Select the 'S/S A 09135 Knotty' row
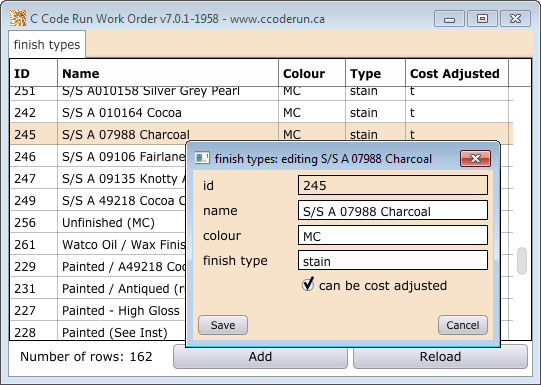Screen dimensions: 541x385 (98, 178)
